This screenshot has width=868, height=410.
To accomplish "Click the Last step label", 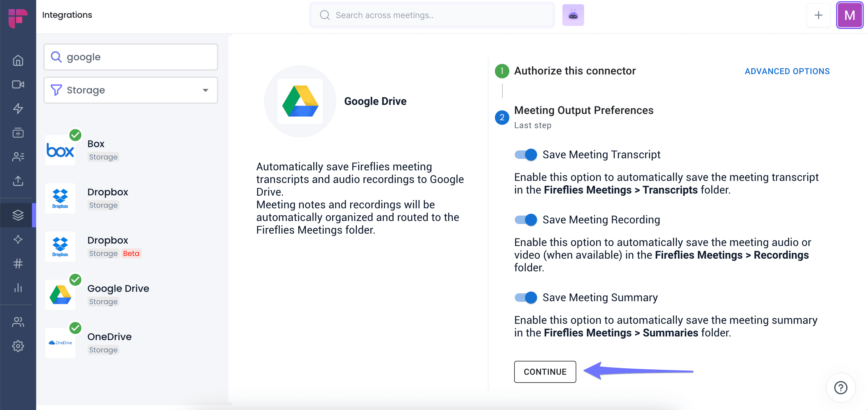I will point(532,125).
